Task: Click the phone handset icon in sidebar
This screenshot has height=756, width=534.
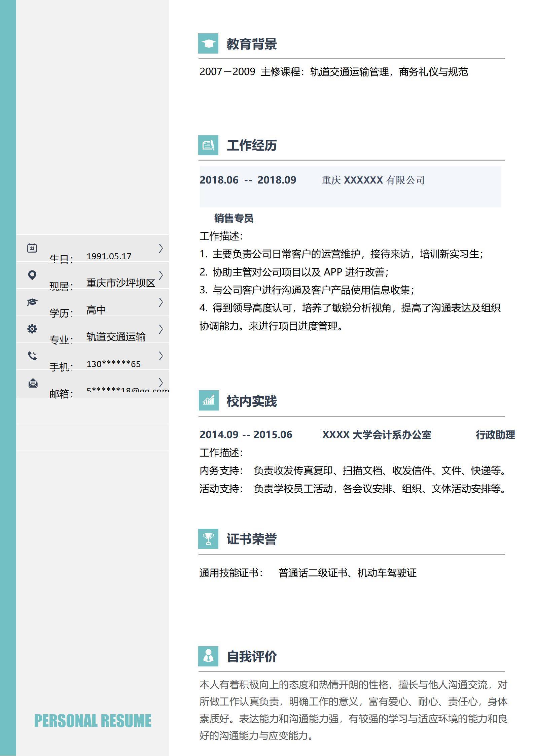Action: pyautogui.click(x=32, y=356)
